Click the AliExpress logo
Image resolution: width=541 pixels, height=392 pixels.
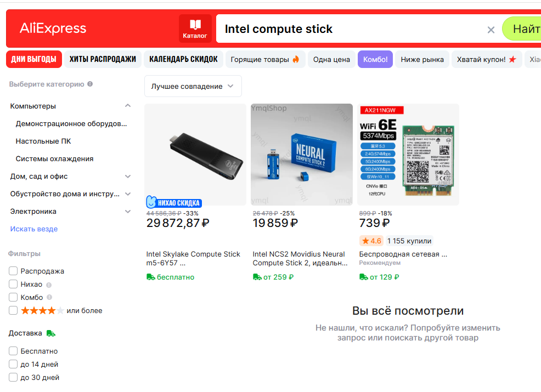(x=53, y=29)
